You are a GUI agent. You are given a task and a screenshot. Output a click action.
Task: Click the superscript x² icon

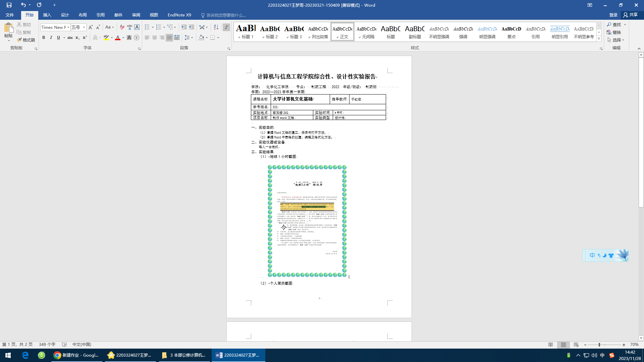(x=85, y=38)
